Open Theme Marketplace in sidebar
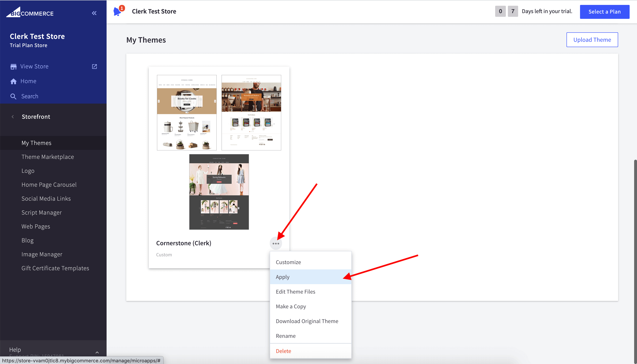 [48, 157]
